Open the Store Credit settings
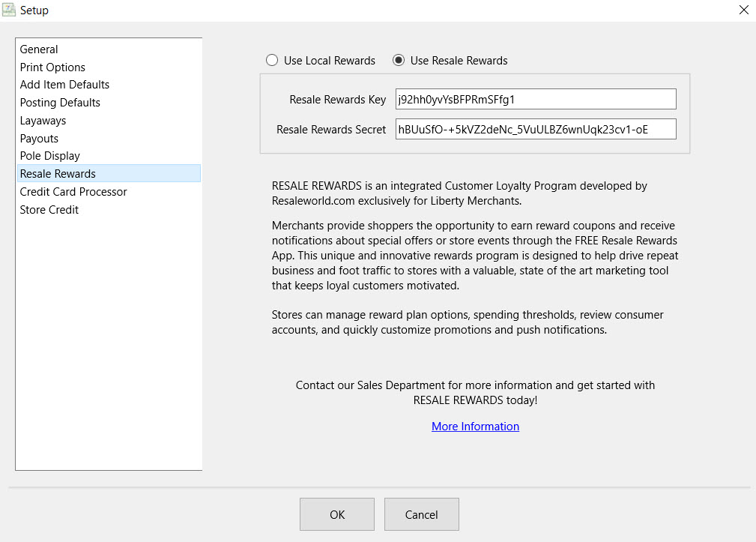The width and height of the screenshot is (756, 542). click(49, 210)
